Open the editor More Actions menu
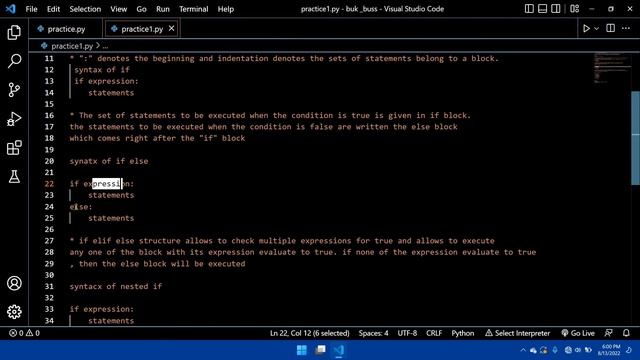The height and width of the screenshot is (360, 640). pos(626,28)
